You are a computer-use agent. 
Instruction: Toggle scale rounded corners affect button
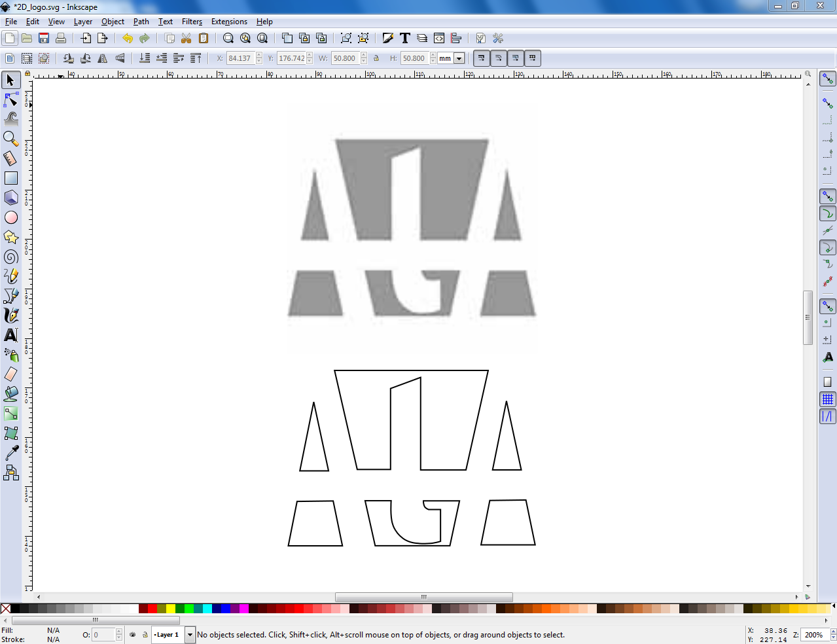point(499,58)
